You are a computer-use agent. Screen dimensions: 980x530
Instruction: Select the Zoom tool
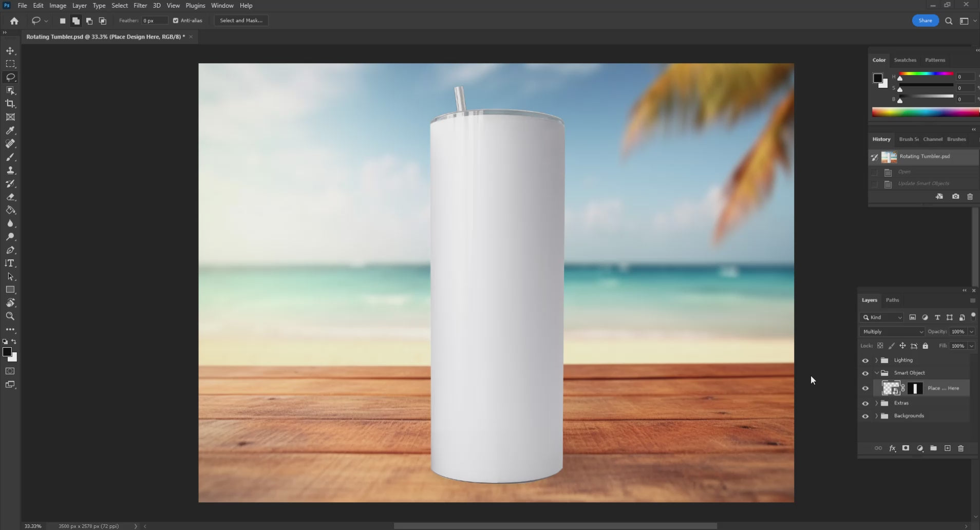[10, 316]
